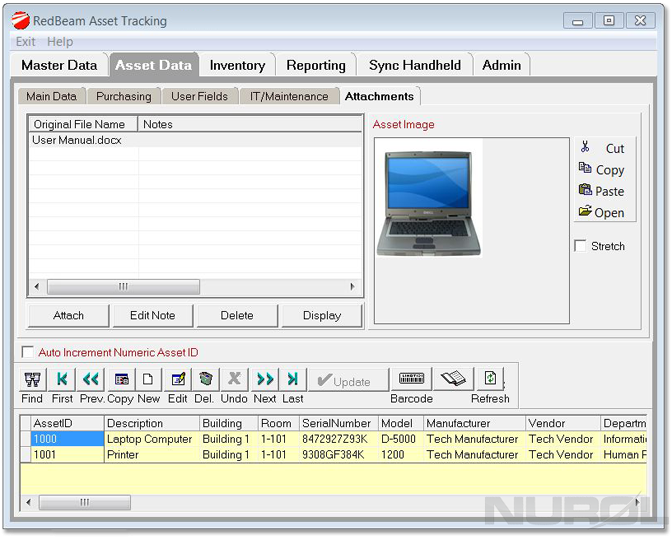Click the RedBeam logo icon

coord(20,21)
